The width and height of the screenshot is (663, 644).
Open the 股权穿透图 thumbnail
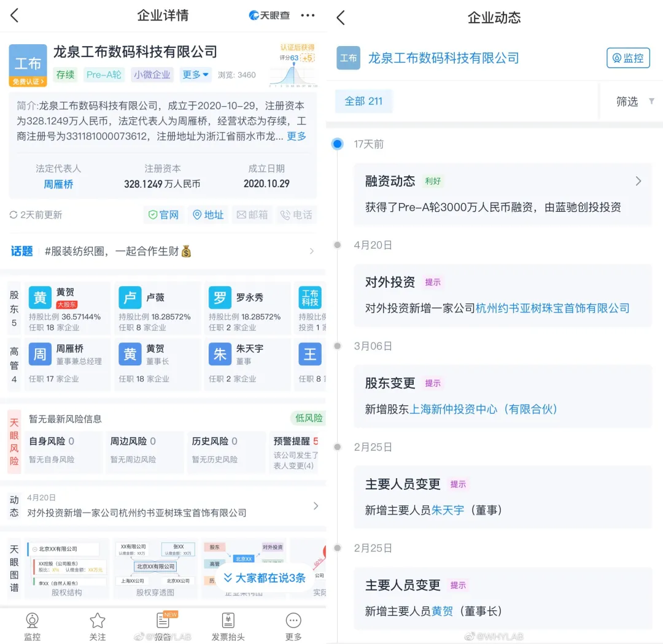(x=155, y=569)
